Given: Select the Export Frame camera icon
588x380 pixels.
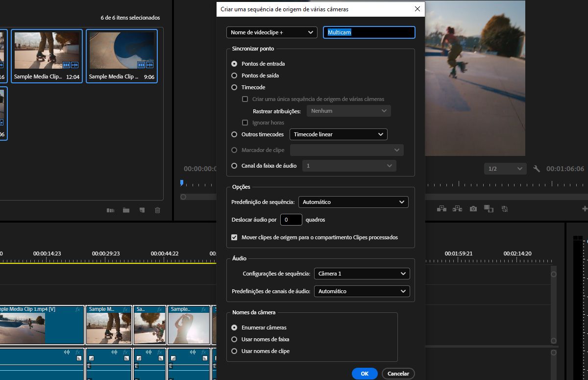Looking at the screenshot, I should click(x=473, y=208).
